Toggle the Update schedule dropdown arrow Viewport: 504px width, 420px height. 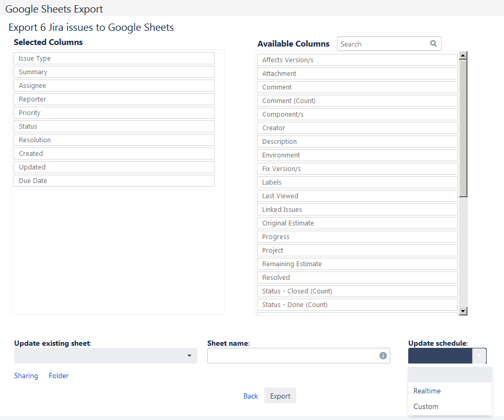[479, 356]
